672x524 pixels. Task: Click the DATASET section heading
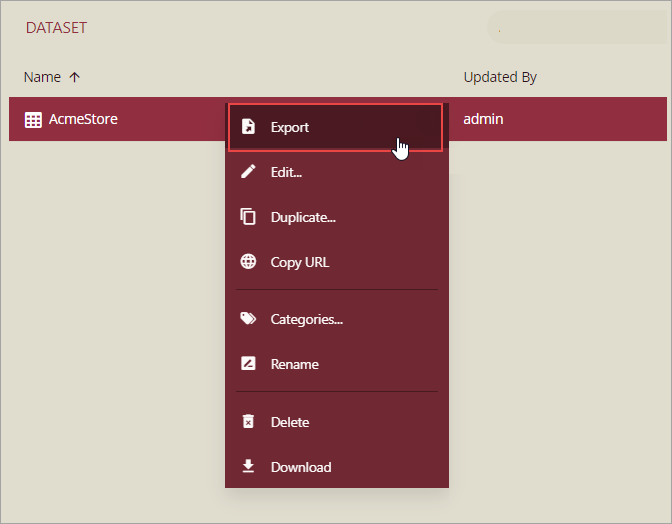click(x=56, y=28)
